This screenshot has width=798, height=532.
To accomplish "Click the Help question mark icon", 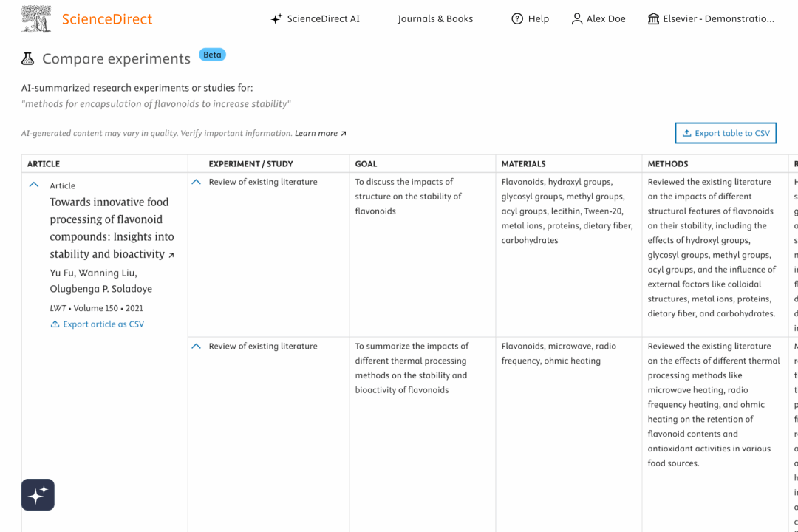I will 517,18.
